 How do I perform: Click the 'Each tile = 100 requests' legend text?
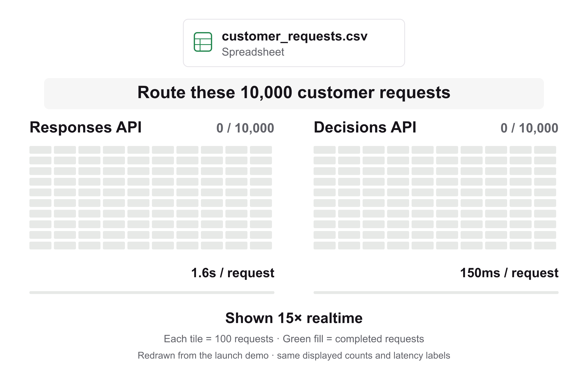219,339
